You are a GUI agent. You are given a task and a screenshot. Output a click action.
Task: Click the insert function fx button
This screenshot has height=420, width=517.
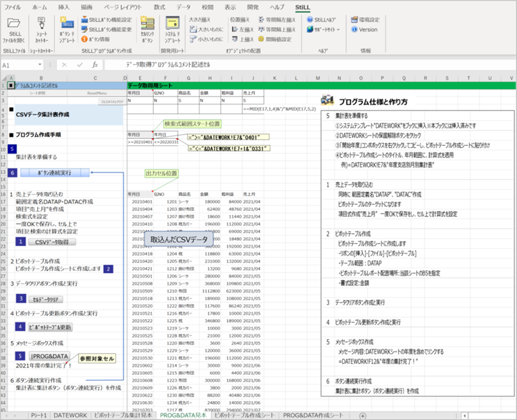point(95,65)
